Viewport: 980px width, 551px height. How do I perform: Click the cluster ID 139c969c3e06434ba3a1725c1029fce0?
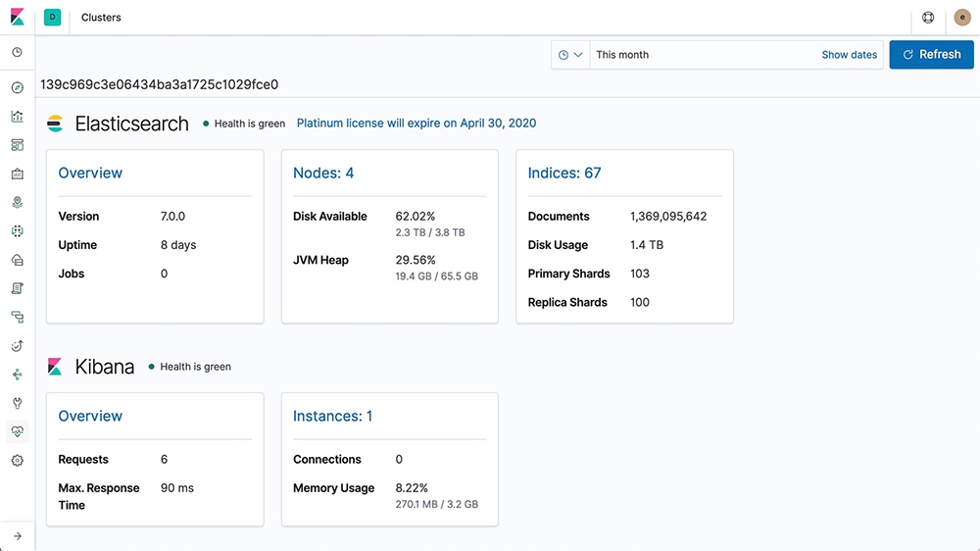point(160,84)
